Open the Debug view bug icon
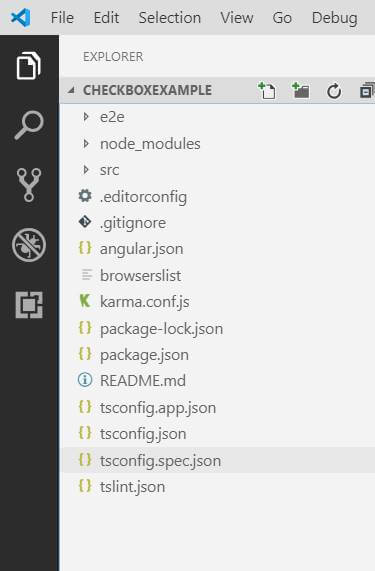This screenshot has height=571, width=375. point(29,245)
